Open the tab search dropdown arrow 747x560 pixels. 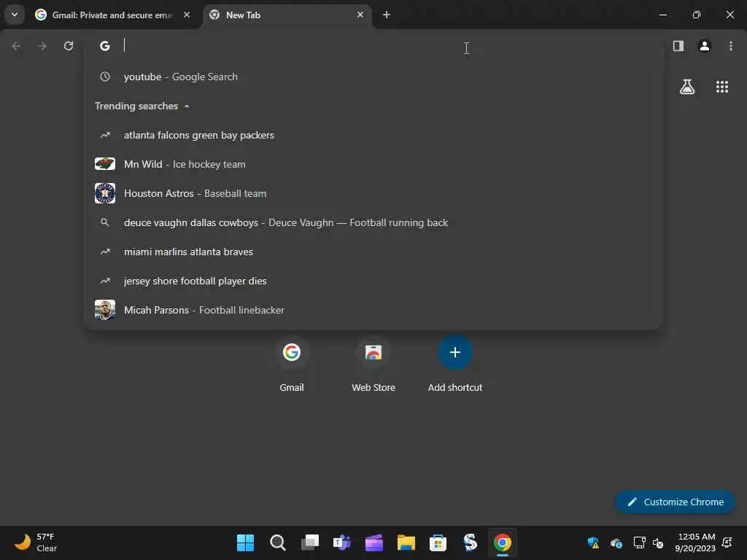click(15, 15)
